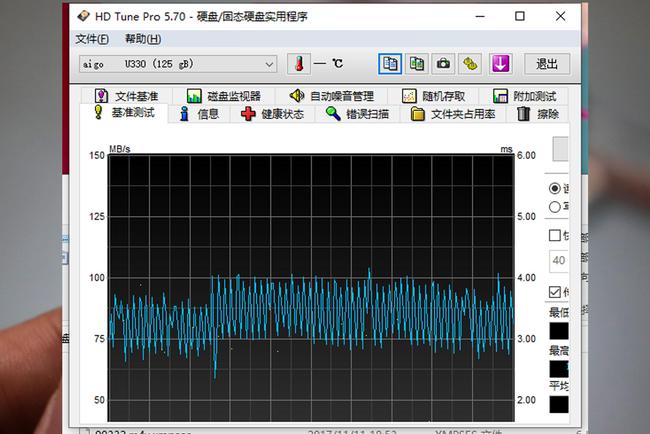The image size is (650, 434).
Task: Switch to the 磁盘监视器 tab
Action: [224, 96]
